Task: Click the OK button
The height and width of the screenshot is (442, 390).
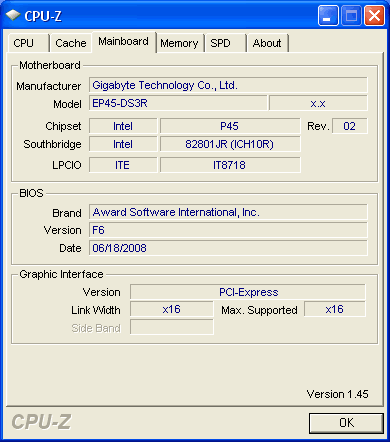Action: point(346,423)
